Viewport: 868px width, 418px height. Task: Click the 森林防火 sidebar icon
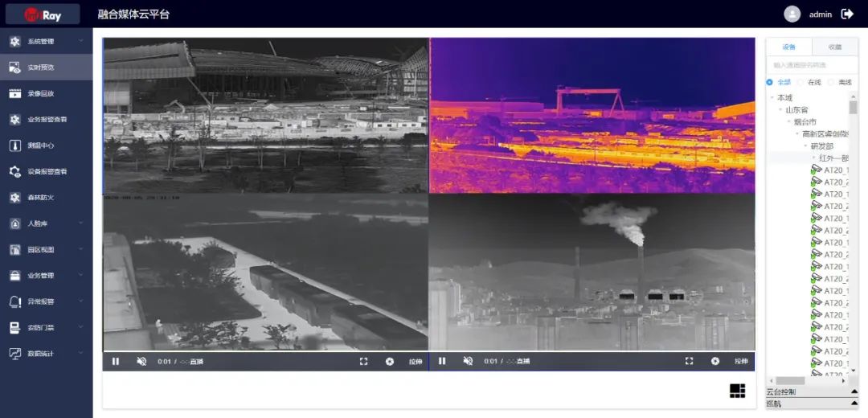click(x=14, y=198)
